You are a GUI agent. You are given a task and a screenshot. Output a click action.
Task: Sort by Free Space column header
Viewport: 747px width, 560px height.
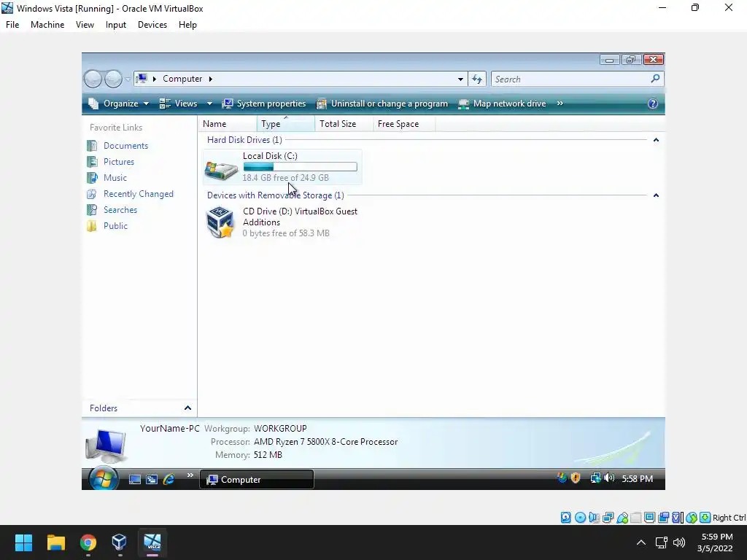point(403,124)
